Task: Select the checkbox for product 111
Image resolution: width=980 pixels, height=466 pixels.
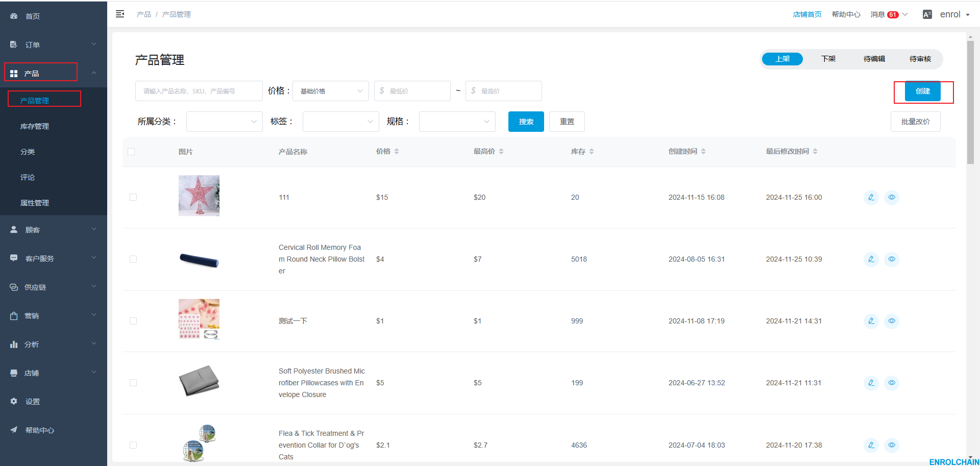Action: point(133,197)
